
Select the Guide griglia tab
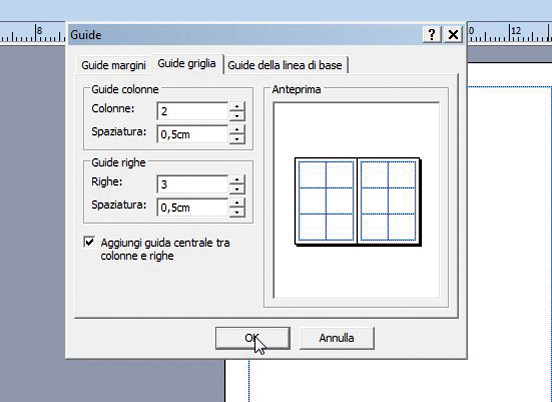187,64
